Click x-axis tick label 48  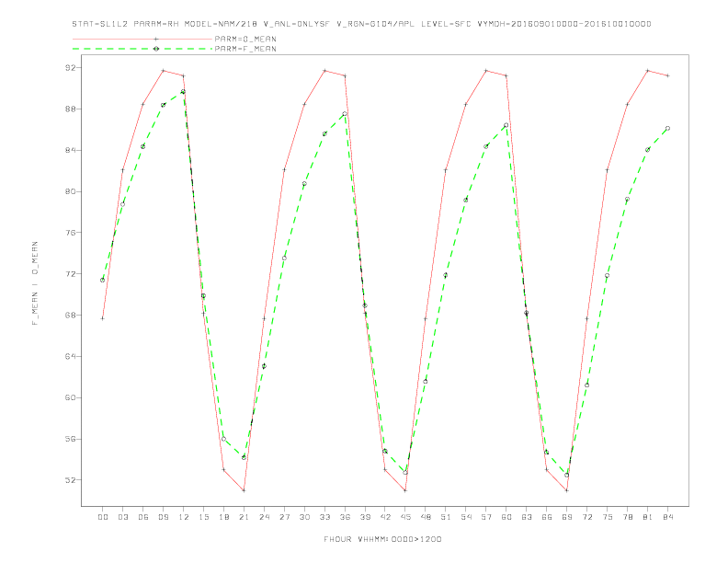point(426,517)
